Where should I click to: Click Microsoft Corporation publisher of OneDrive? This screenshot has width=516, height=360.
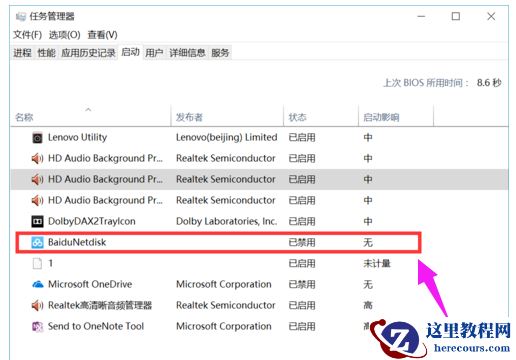tap(224, 284)
